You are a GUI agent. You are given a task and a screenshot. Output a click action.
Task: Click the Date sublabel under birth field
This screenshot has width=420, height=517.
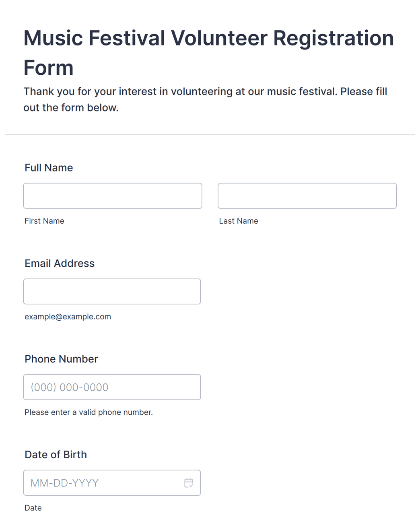tap(33, 508)
